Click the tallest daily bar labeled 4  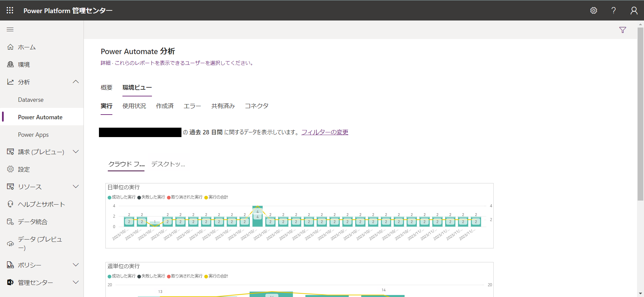(x=258, y=216)
